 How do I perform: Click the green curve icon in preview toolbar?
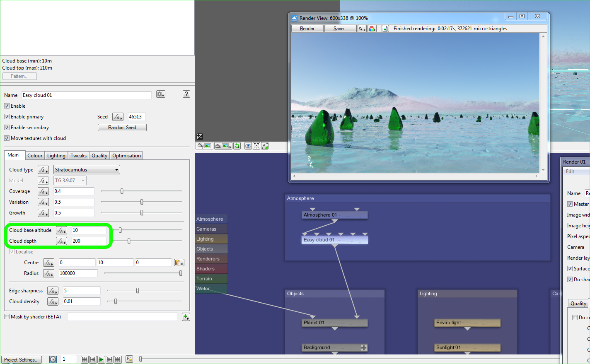265,146
